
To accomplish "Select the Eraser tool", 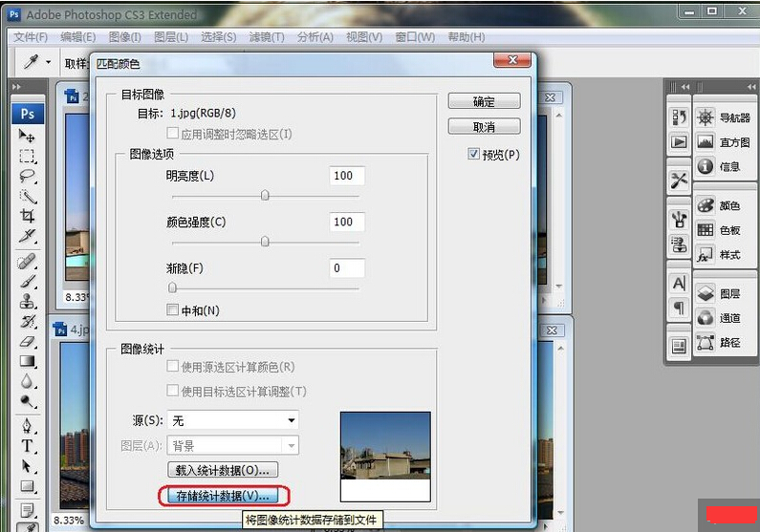I will (x=27, y=342).
